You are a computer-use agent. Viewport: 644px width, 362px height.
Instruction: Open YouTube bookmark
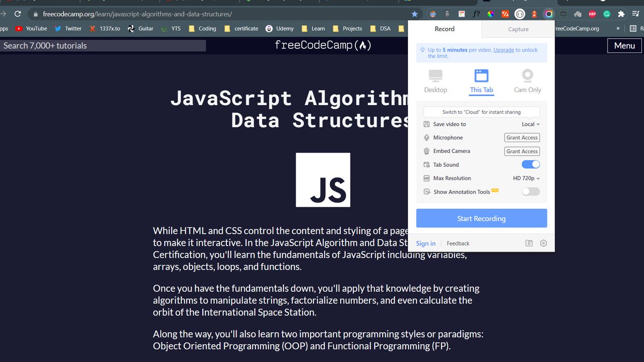[31, 28]
